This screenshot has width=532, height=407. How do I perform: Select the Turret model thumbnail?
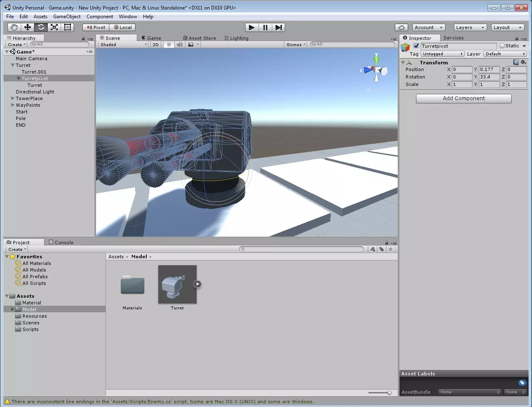tap(177, 284)
